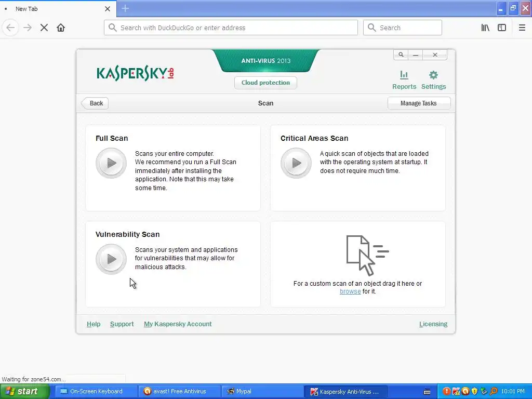Click the Full Scan heading

112,138
